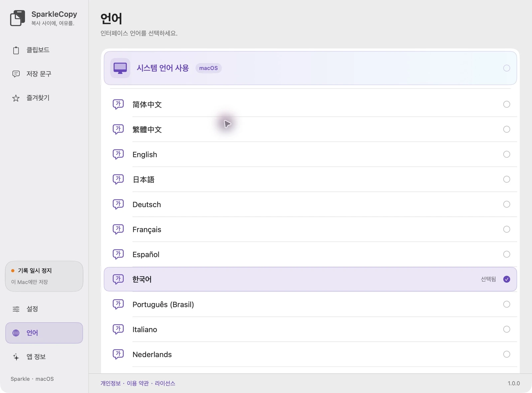Viewport: 532px width, 393px height.
Task: Click the SparkleCopy app logo icon
Action: point(18,18)
